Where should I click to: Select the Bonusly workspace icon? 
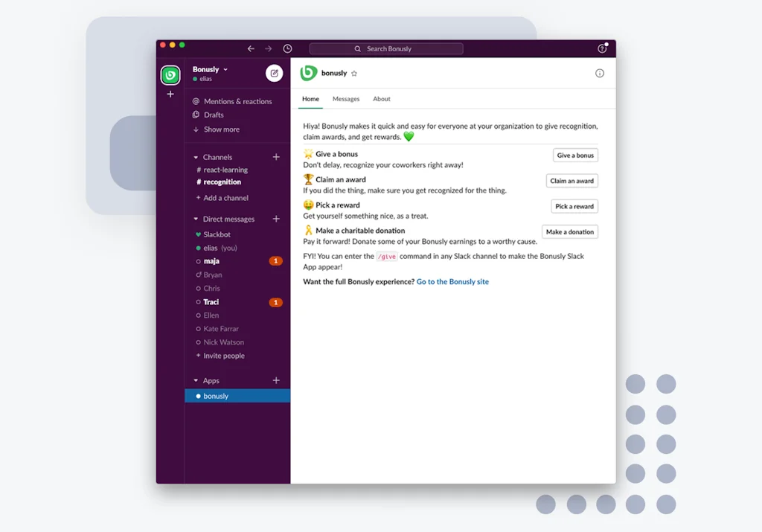click(170, 75)
